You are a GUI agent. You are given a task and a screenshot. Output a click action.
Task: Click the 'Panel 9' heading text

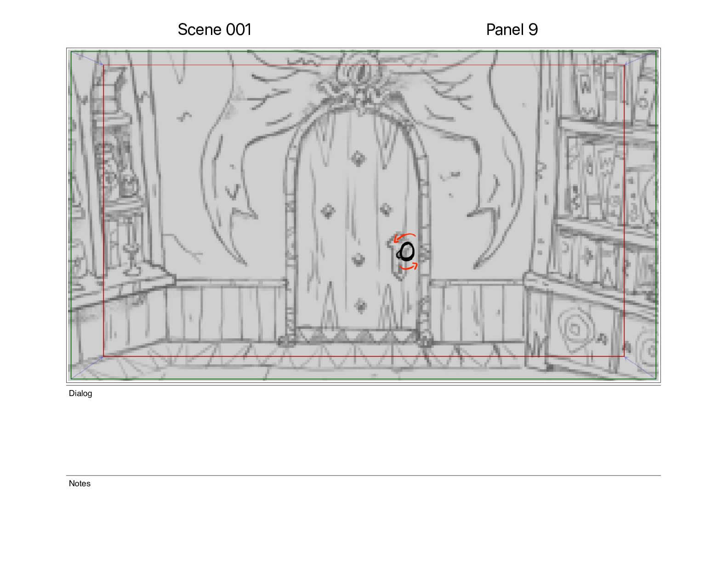512,29
